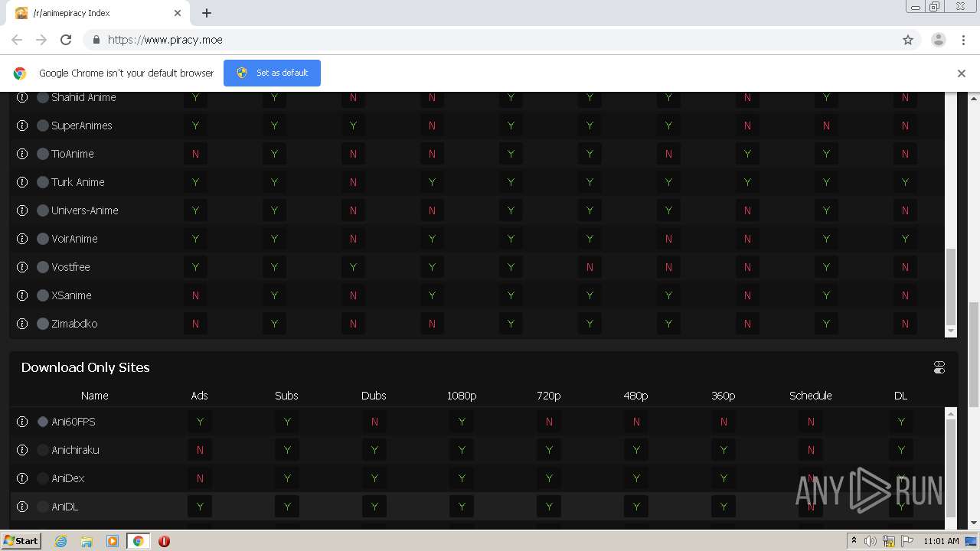Viewport: 980px width, 551px height.
Task: Sort download table by Ads column
Action: (x=199, y=396)
